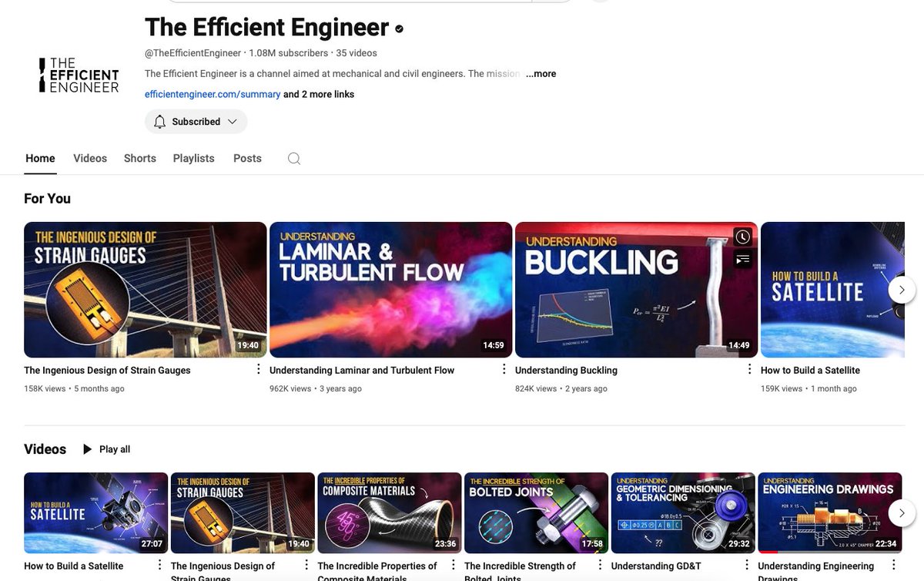
Task: Open the Posts tab
Action: pos(247,158)
